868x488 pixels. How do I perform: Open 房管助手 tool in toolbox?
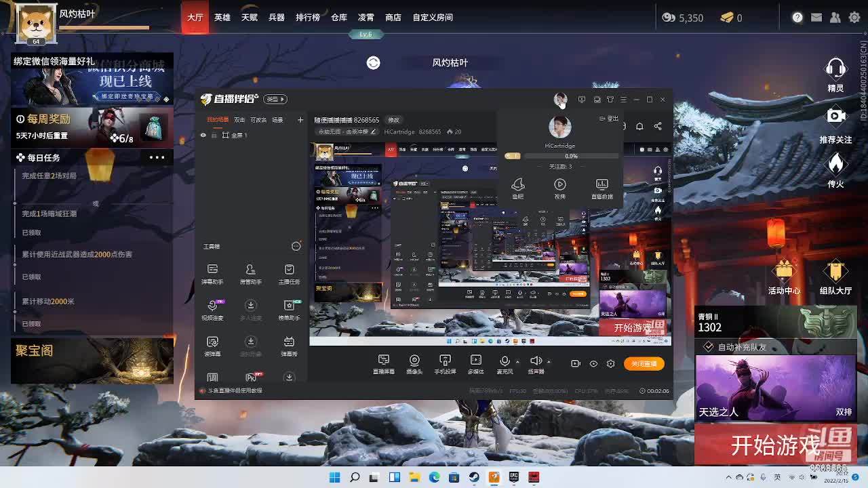click(x=250, y=274)
